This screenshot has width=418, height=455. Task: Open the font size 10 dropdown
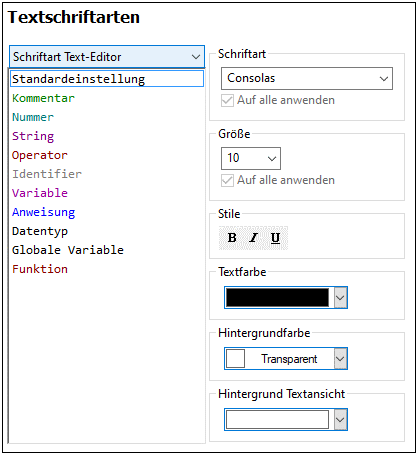pos(251,158)
